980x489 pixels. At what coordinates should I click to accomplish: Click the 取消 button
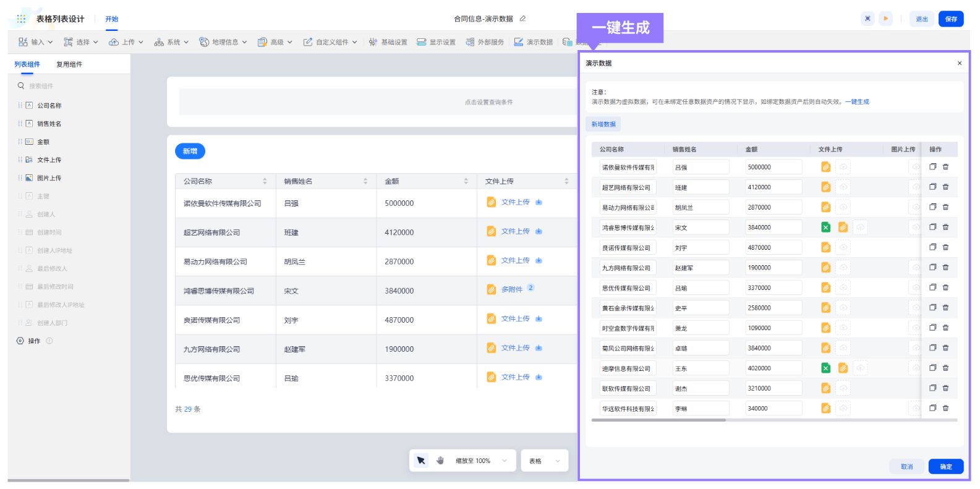tap(906, 467)
